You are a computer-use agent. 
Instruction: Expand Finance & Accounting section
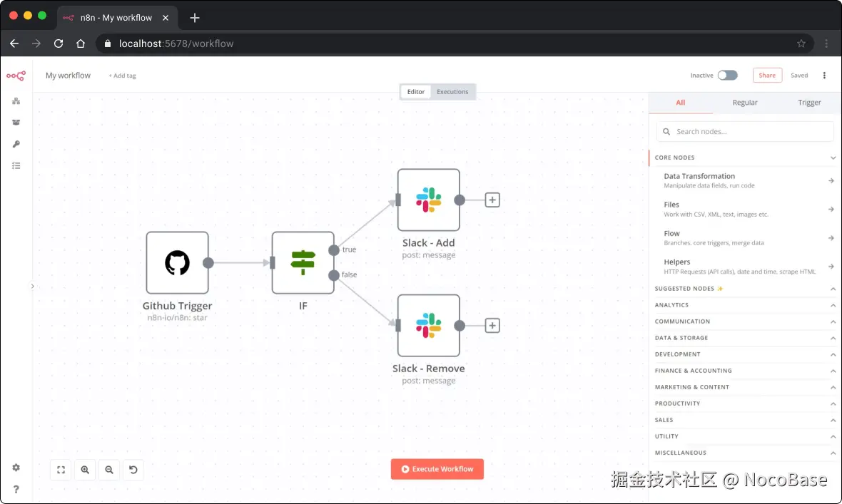click(745, 371)
